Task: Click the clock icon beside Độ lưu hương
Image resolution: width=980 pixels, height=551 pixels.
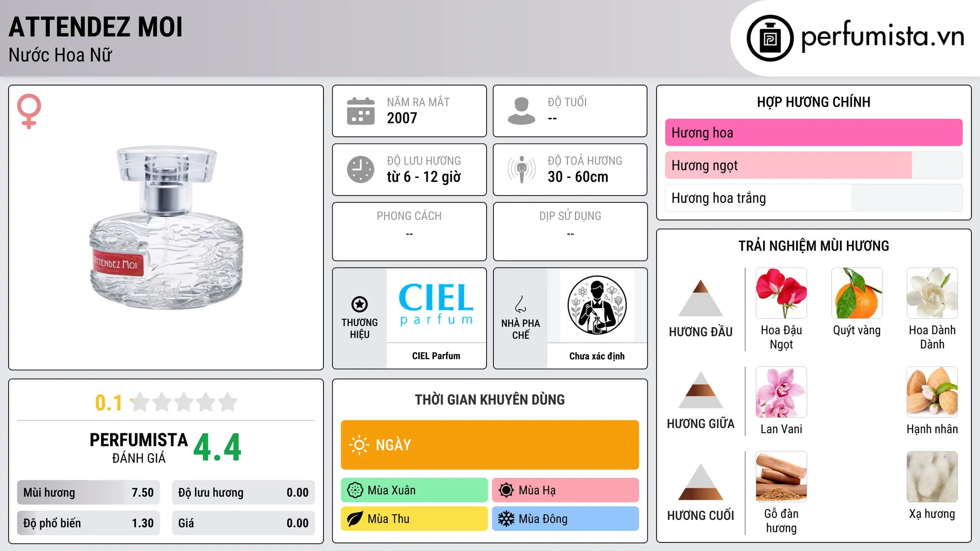Action: 361,169
